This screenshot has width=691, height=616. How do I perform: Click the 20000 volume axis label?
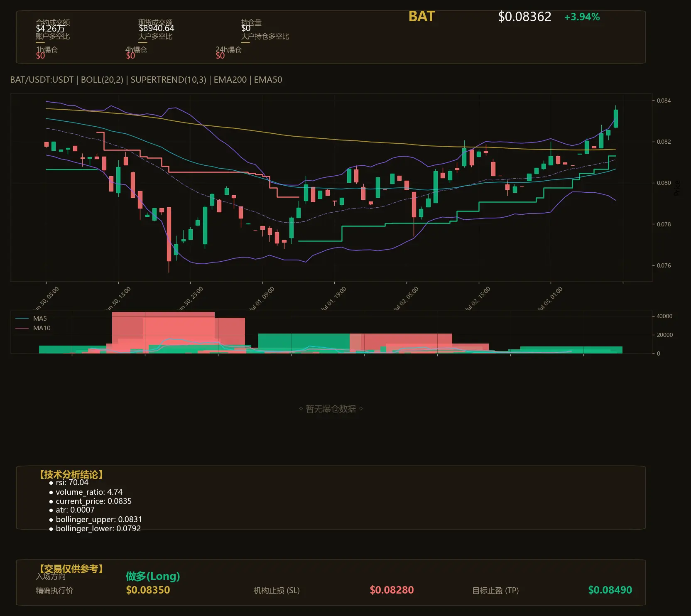(x=664, y=335)
